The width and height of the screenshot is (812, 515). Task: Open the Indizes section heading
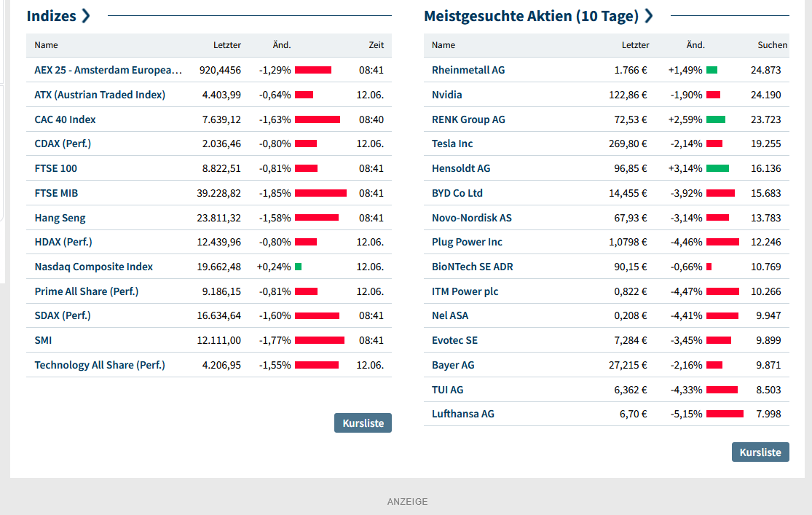click(x=58, y=16)
